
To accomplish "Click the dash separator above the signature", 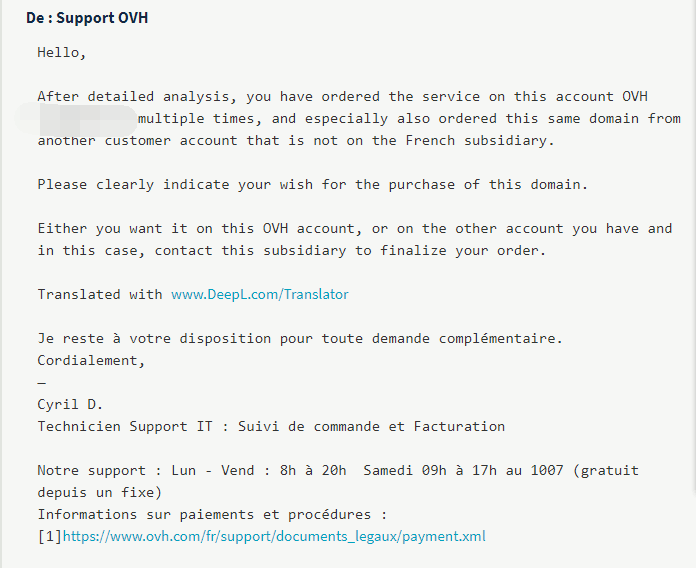I will pos(42,383).
